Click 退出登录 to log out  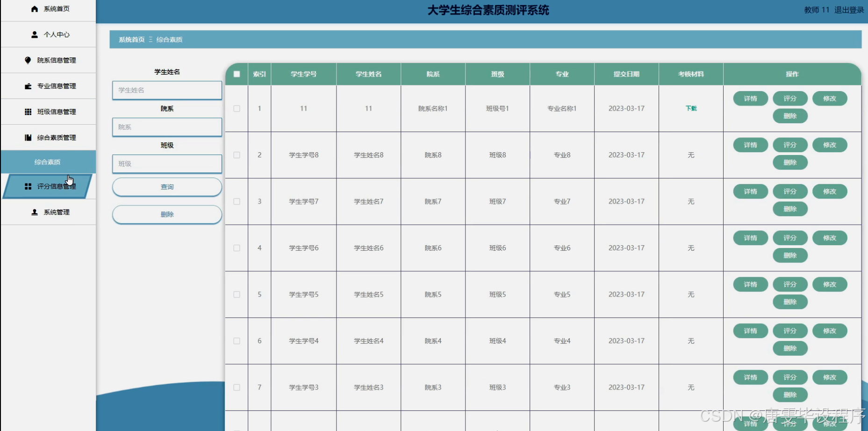click(849, 10)
